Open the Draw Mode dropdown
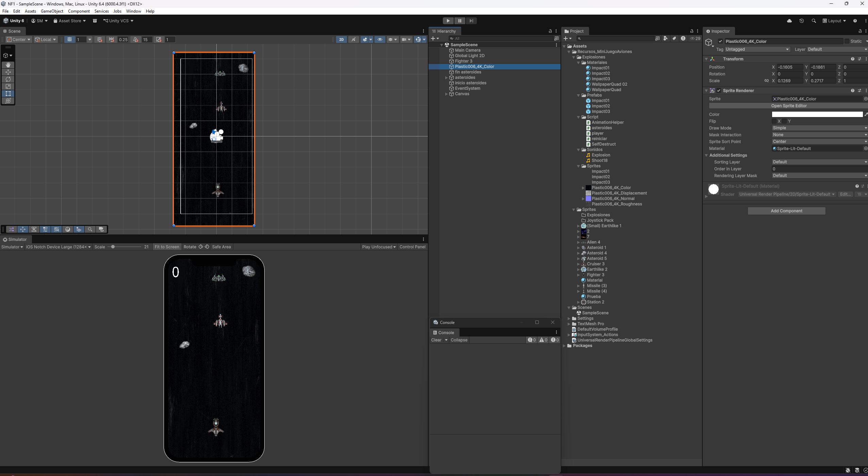Image resolution: width=868 pixels, height=476 pixels. (x=819, y=128)
